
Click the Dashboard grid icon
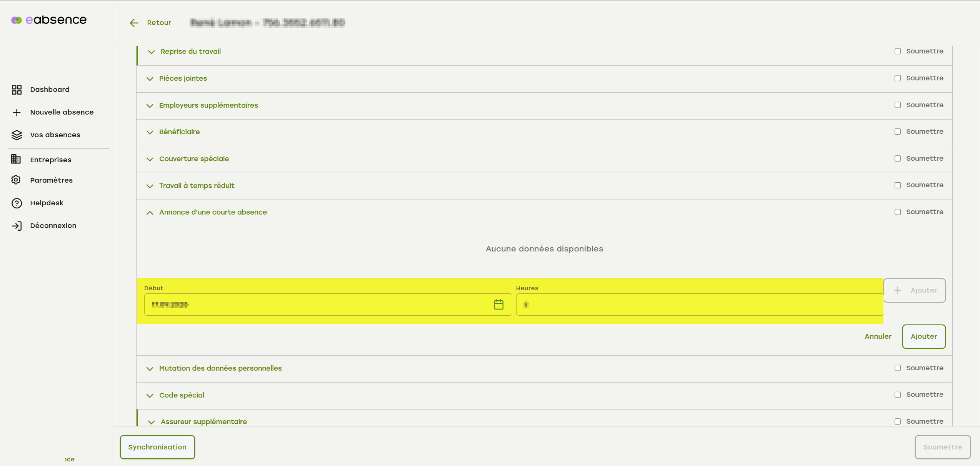coord(17,90)
